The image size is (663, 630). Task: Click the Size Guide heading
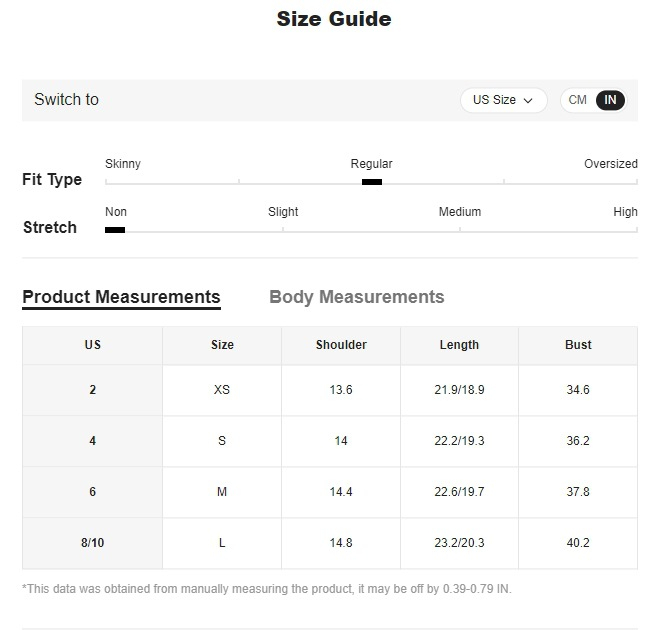click(x=334, y=19)
